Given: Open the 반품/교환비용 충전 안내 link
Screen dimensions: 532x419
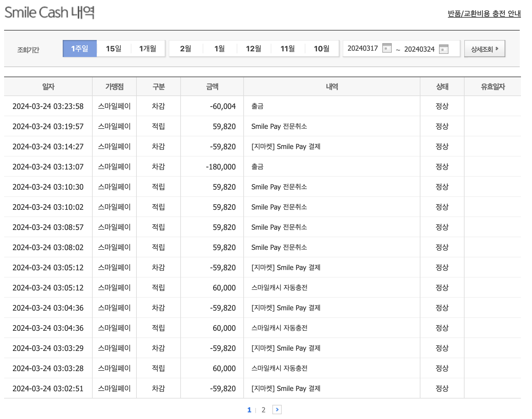Looking at the screenshot, I should [484, 14].
